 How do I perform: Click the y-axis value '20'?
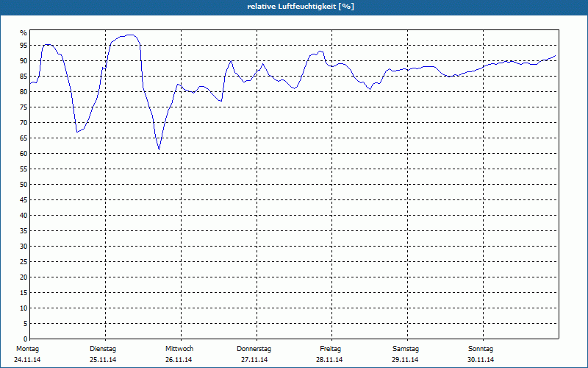point(24,277)
